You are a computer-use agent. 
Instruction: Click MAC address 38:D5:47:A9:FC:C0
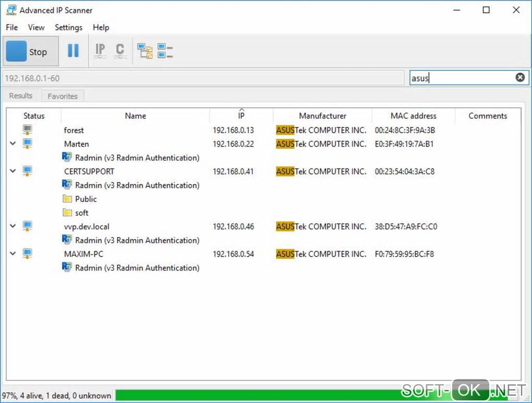pyautogui.click(x=406, y=227)
